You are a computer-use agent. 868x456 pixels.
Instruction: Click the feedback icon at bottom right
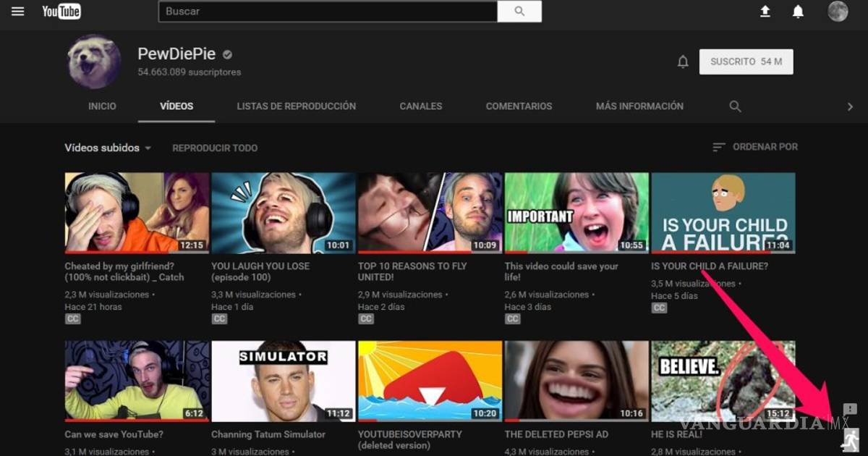pyautogui.click(x=850, y=410)
